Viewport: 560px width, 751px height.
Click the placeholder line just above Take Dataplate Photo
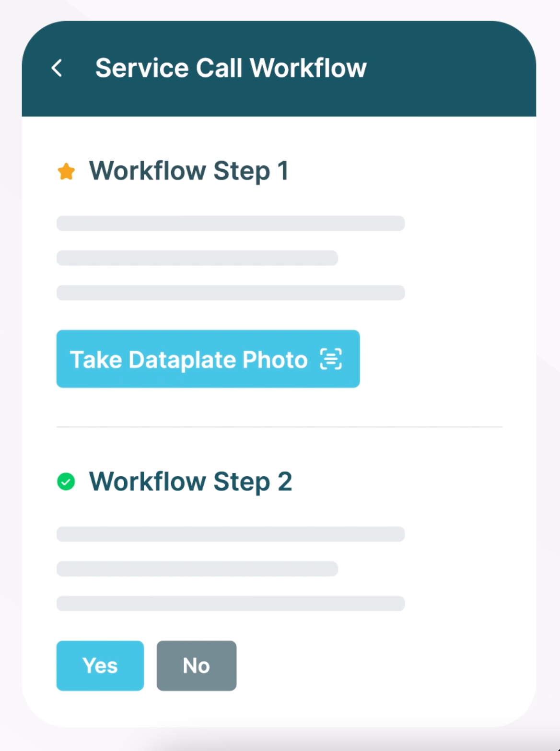point(231,293)
